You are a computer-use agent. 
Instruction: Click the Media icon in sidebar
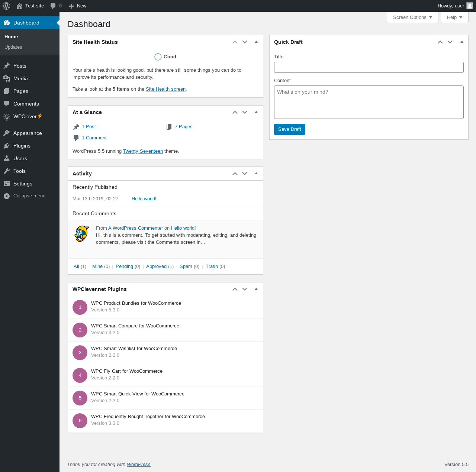[x=7, y=78]
